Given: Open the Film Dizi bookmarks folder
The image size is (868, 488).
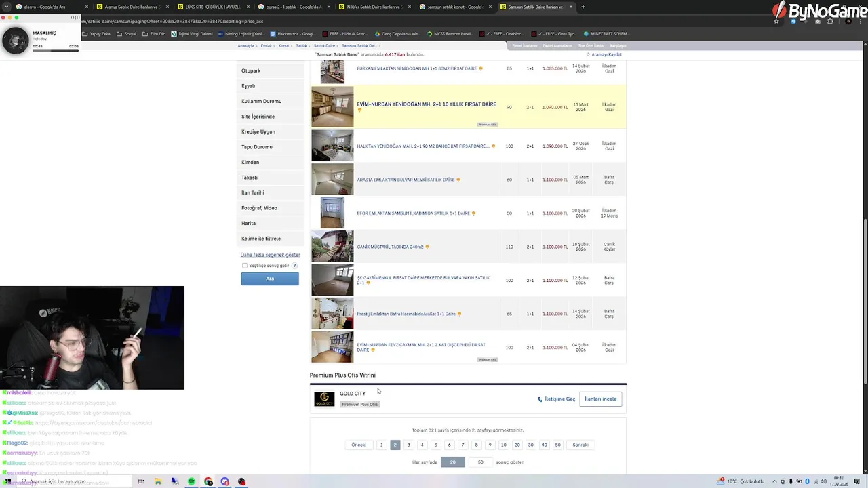Looking at the screenshot, I should click(154, 33).
